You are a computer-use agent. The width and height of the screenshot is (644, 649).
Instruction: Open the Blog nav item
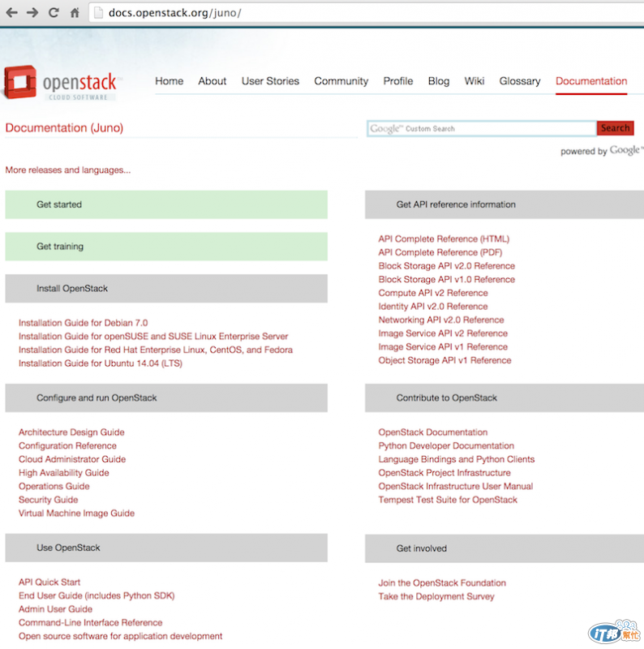pos(439,81)
